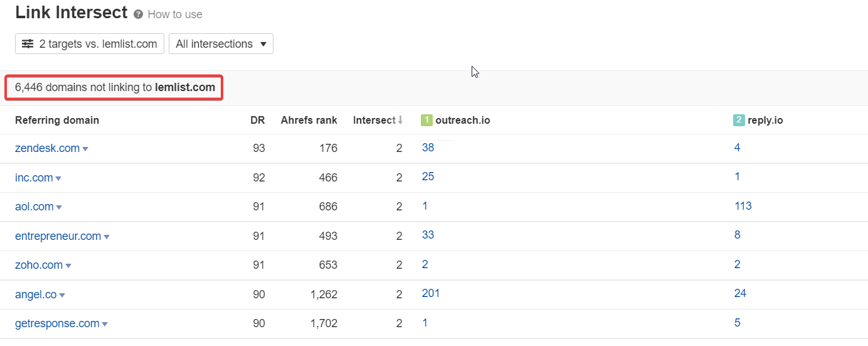Open the aol.com referring domain
The image size is (868, 346).
(34, 207)
